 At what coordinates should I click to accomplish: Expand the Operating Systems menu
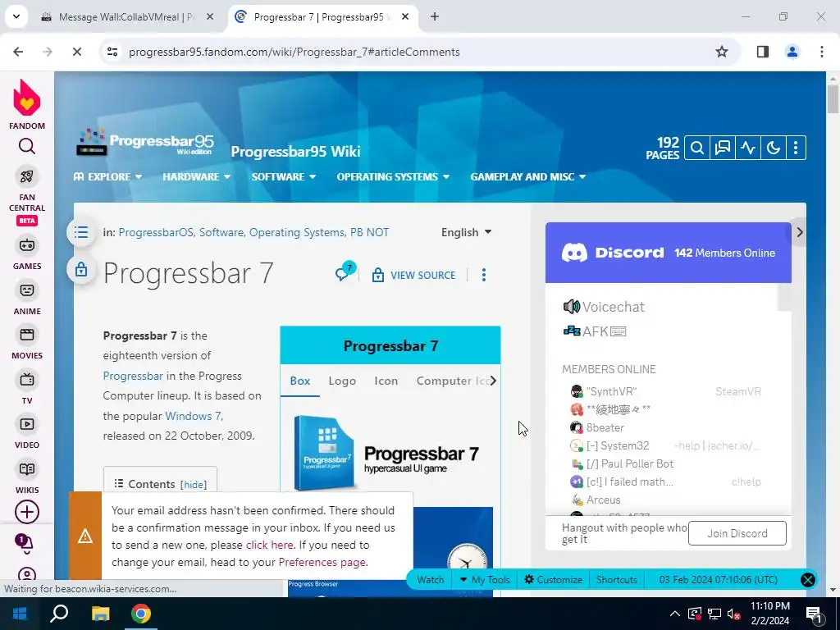393,177
